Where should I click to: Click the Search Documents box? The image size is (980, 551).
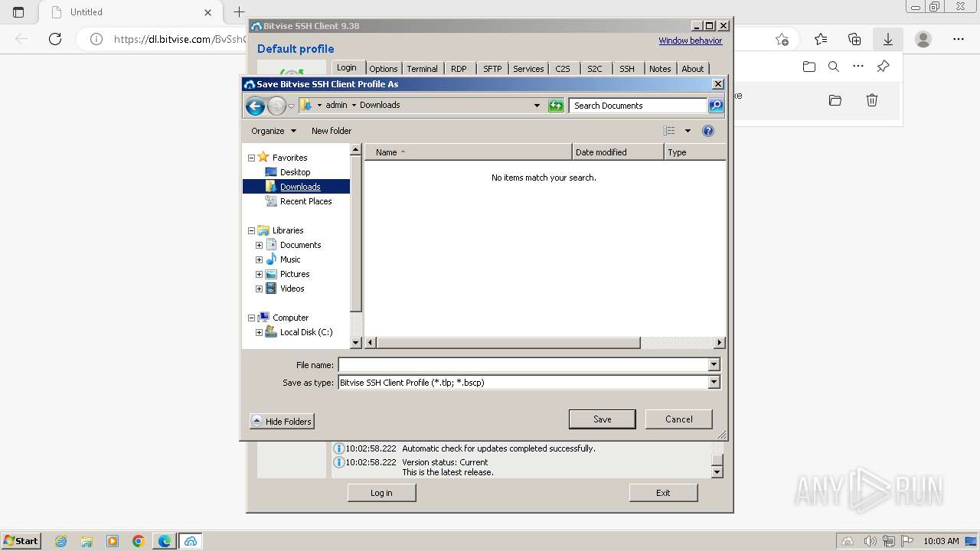click(x=638, y=106)
